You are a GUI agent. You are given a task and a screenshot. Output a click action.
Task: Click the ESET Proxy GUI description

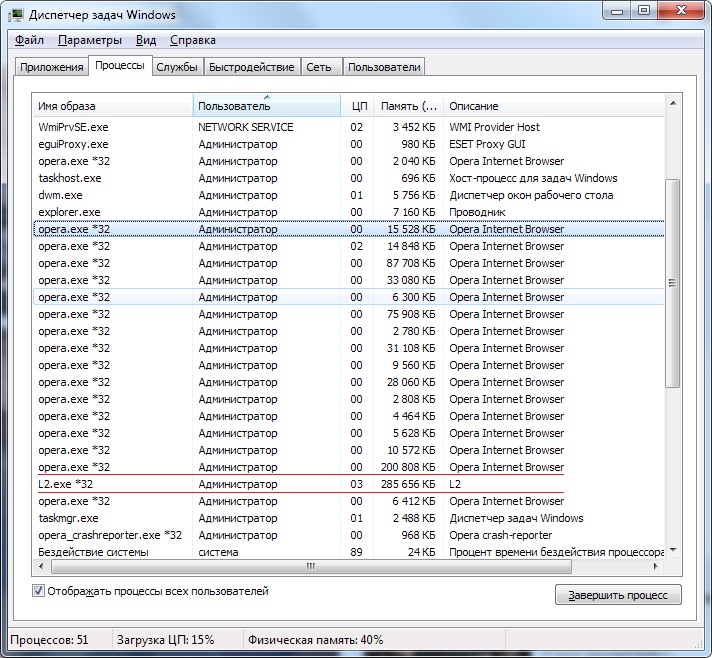487,144
